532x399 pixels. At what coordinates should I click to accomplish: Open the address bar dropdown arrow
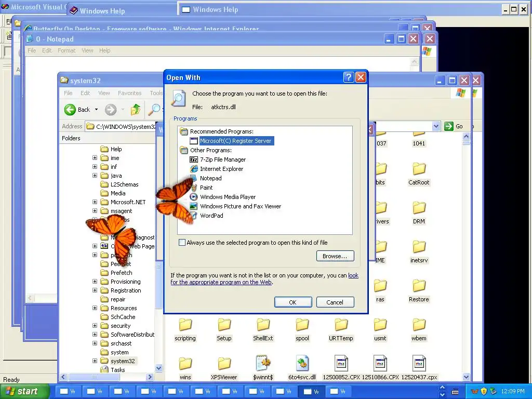pyautogui.click(x=436, y=126)
